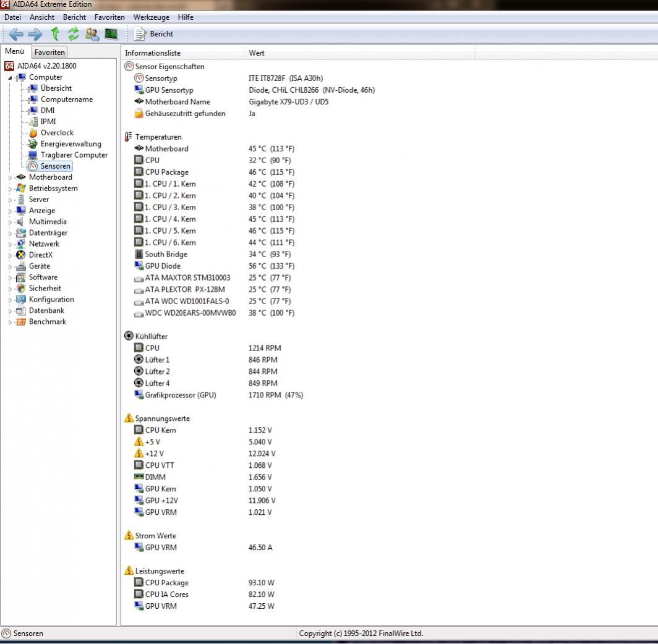The height and width of the screenshot is (644, 658).
Task: Open the Ansicht menu
Action: click(x=42, y=17)
